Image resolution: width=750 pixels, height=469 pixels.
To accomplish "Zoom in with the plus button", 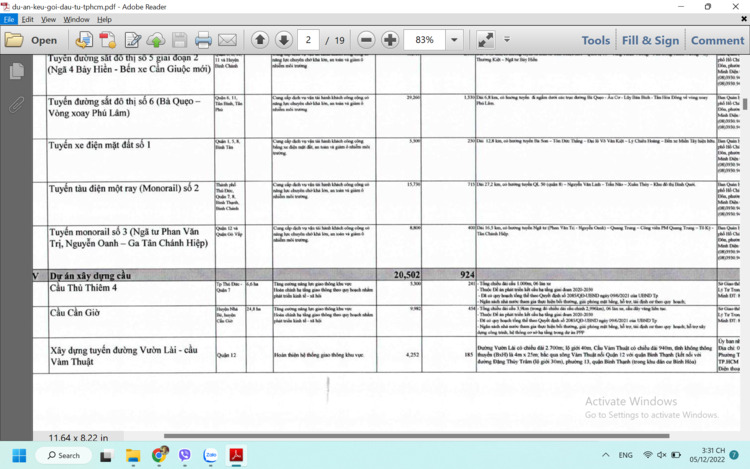I will coord(390,40).
